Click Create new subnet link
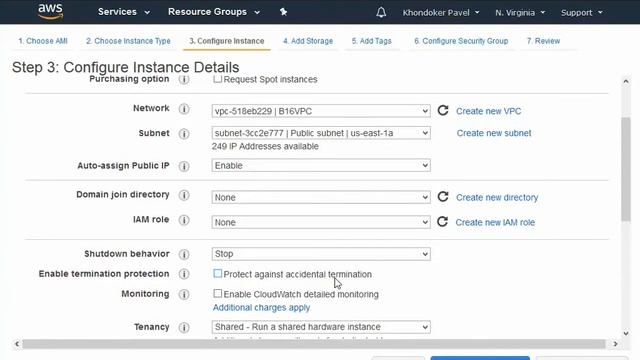The image size is (640, 360). [x=494, y=133]
